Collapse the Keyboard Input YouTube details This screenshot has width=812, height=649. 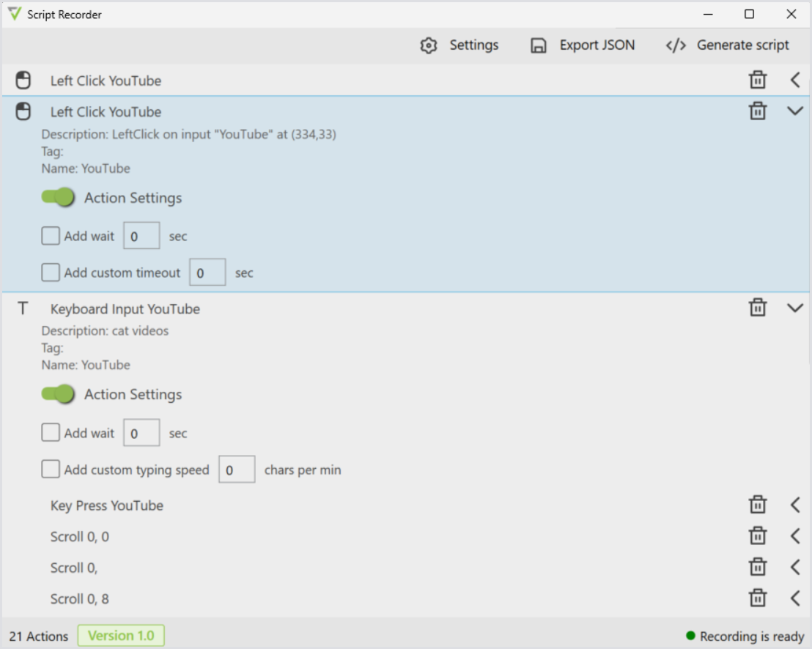795,308
